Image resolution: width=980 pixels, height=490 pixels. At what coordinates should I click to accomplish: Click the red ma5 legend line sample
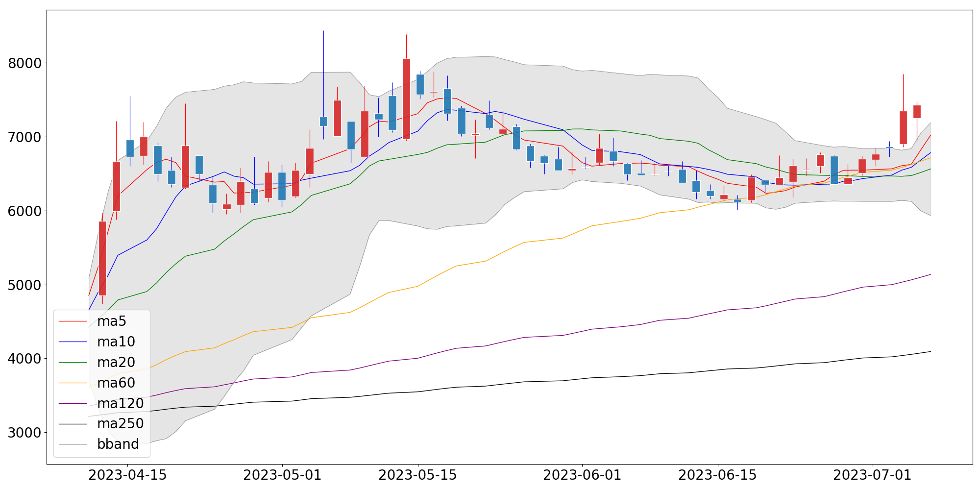coord(73,322)
